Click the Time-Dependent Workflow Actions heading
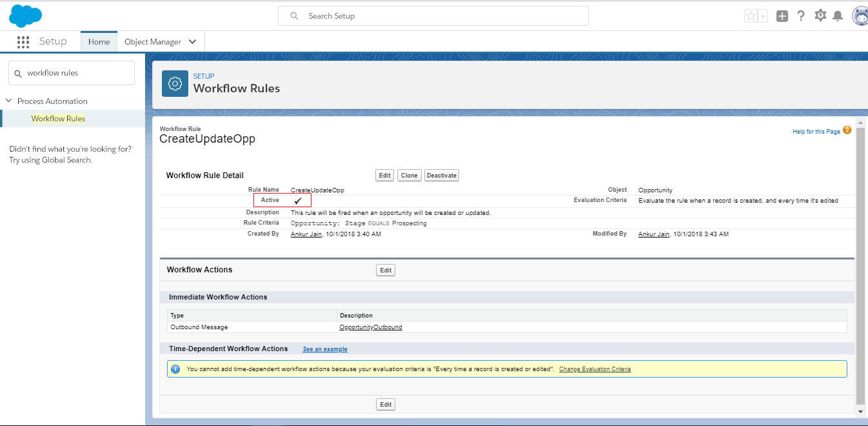This screenshot has width=868, height=426. coord(228,349)
